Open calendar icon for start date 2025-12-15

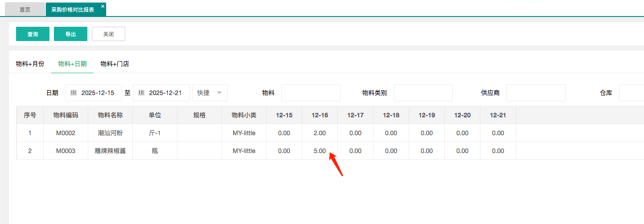[74, 93]
